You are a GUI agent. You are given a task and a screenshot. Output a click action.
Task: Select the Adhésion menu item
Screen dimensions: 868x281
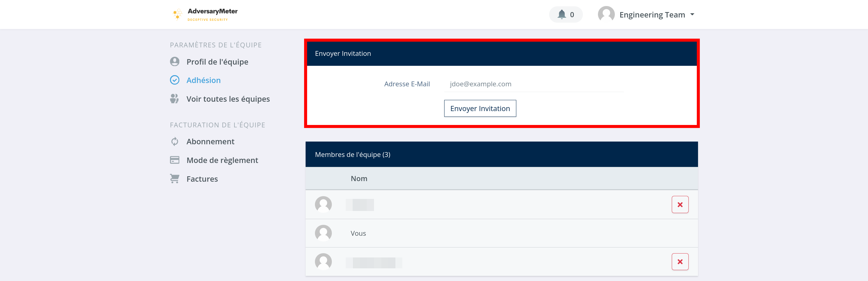(203, 80)
